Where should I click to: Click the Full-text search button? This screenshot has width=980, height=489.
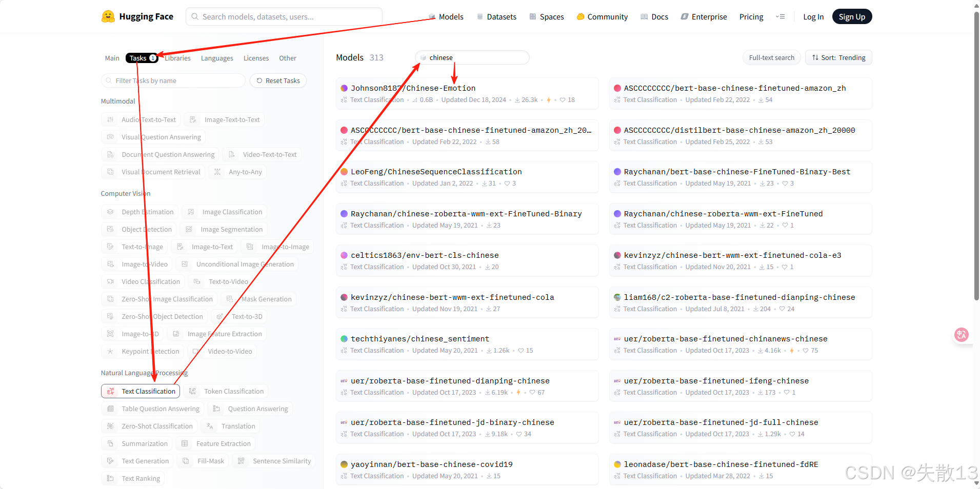click(x=771, y=57)
